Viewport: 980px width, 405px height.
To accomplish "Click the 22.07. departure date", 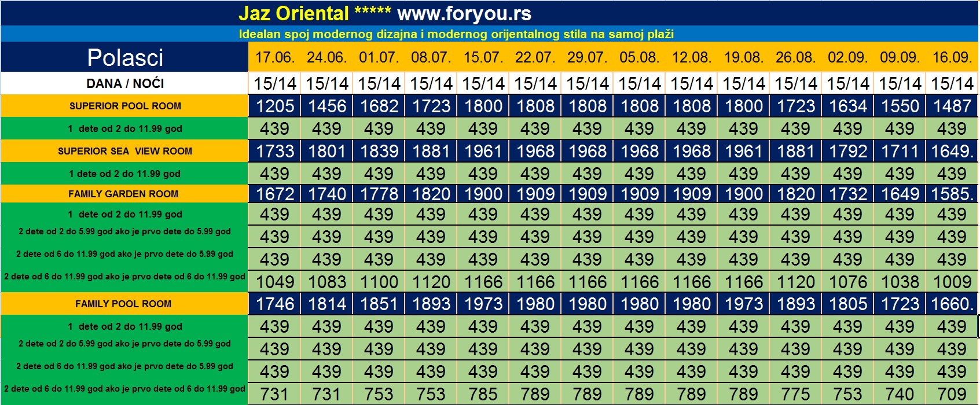I will coord(535,57).
